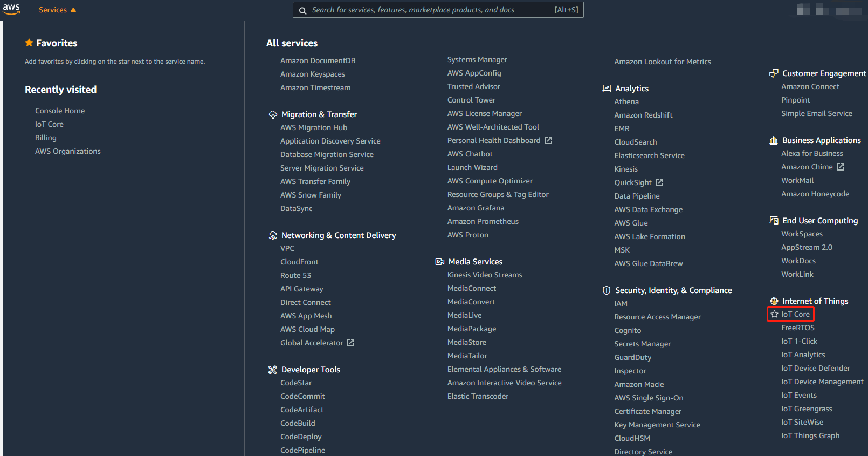Click the Customer Engagement category icon
Viewport: 868px width, 456px height.
(x=774, y=73)
